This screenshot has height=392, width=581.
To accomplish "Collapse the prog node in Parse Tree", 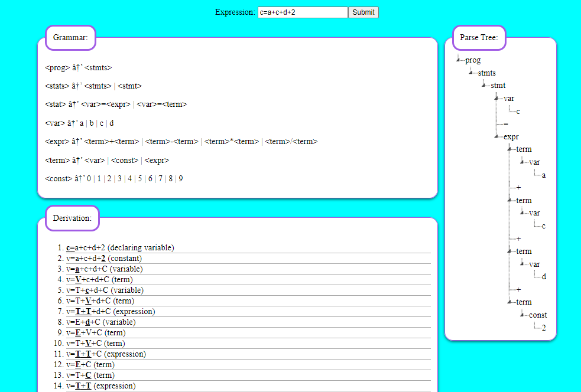I will [458, 60].
